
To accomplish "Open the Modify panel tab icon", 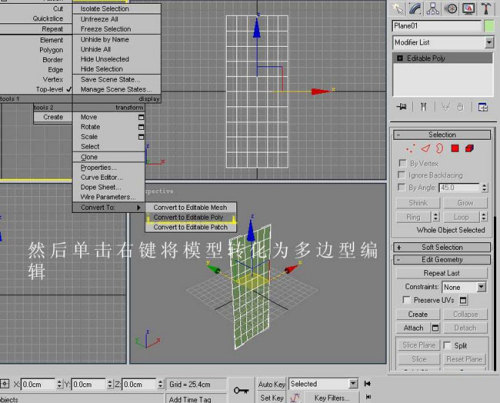I will 415,9.
